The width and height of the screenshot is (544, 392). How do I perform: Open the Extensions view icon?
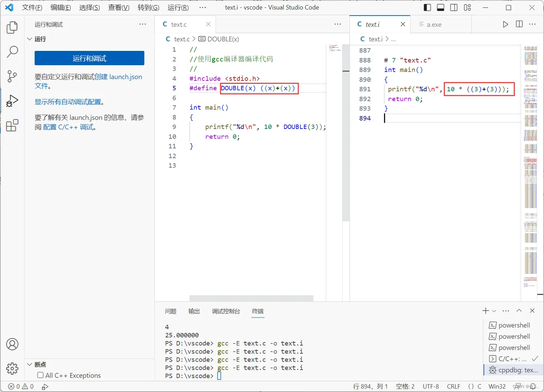12,125
